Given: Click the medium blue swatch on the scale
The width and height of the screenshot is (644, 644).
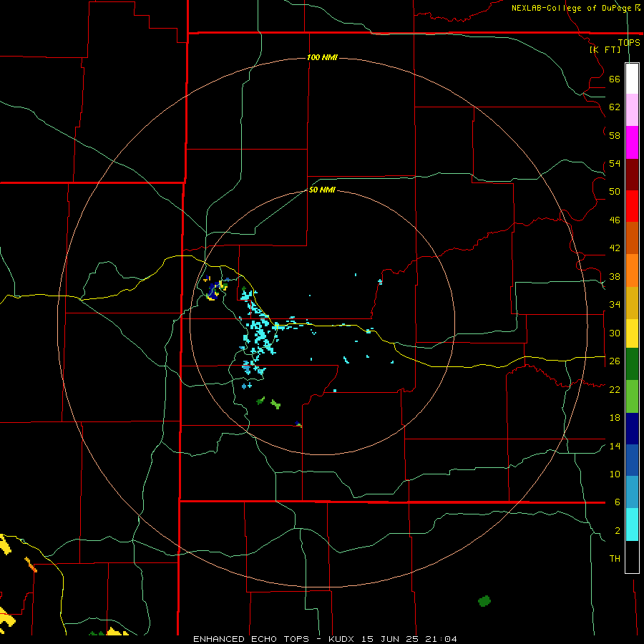Looking at the screenshot, I should pos(632,460).
